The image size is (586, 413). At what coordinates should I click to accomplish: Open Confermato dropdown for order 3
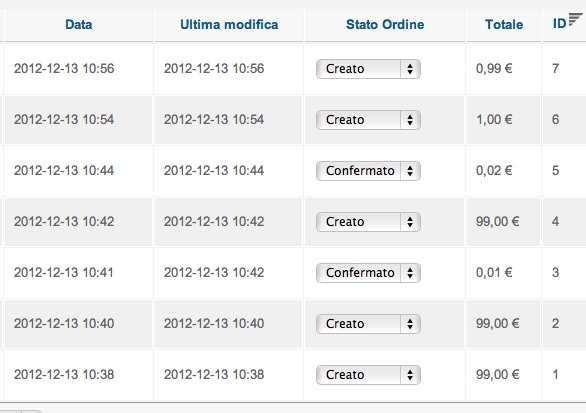click(x=368, y=273)
